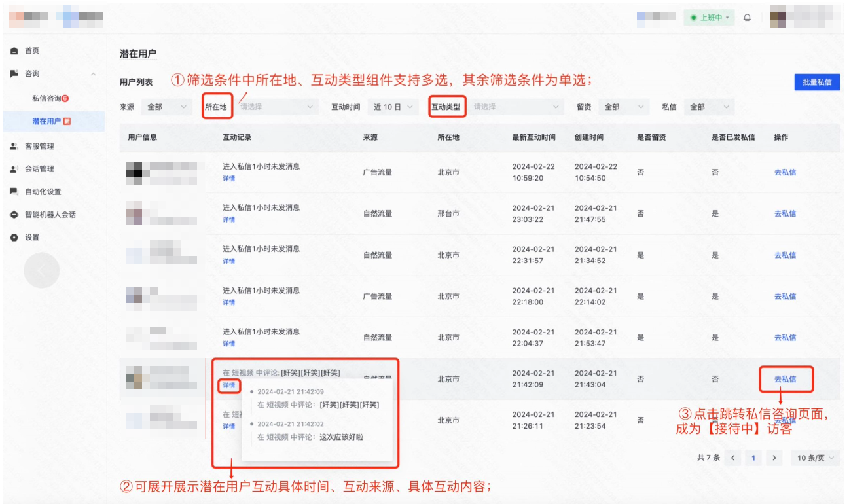Collapse the 咨询 sidebar section

[x=94, y=74]
